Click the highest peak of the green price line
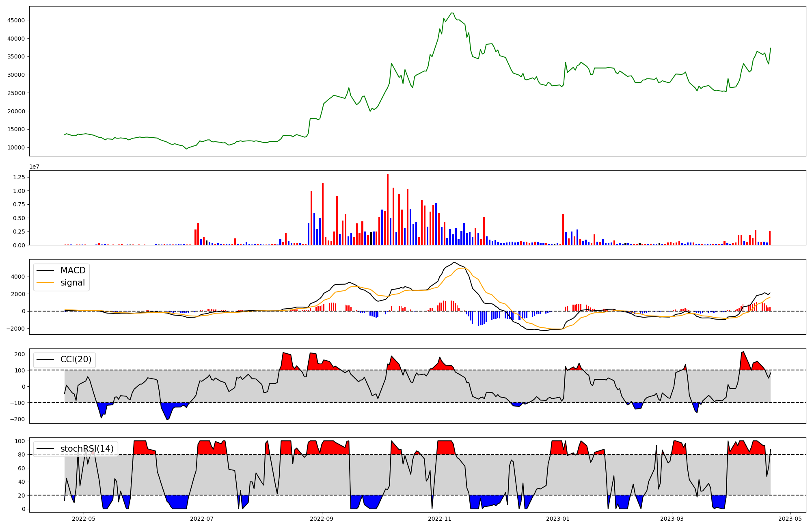This screenshot has width=812, height=528. 452,13
